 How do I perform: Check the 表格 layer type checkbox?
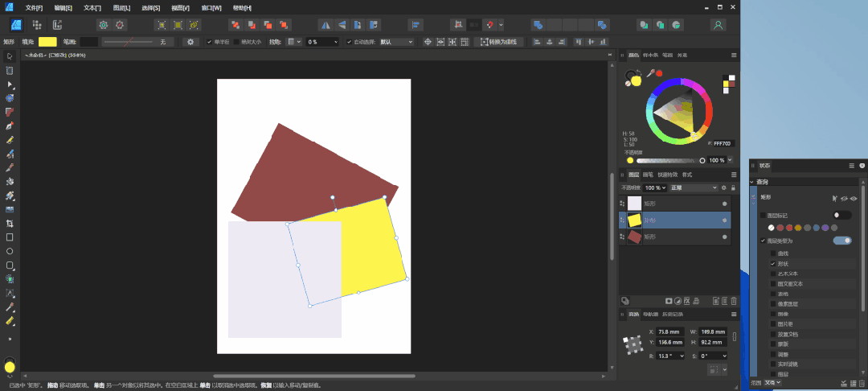[773, 294]
